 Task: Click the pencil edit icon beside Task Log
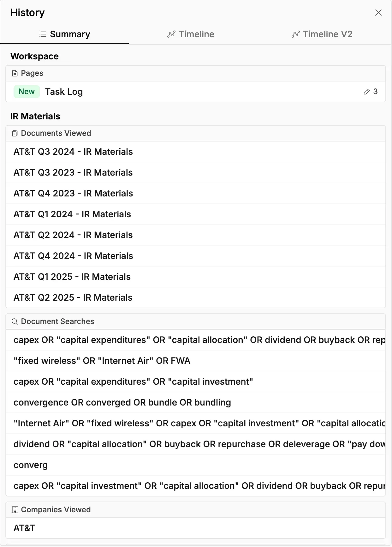coord(367,92)
